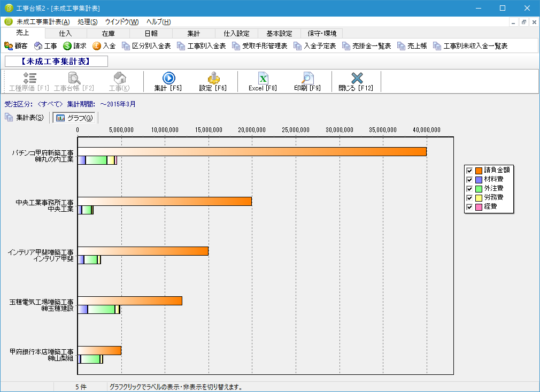Viewport: 540px width, 392px height.
Task: Click the 5 件 status bar count
Action: pyautogui.click(x=81, y=387)
